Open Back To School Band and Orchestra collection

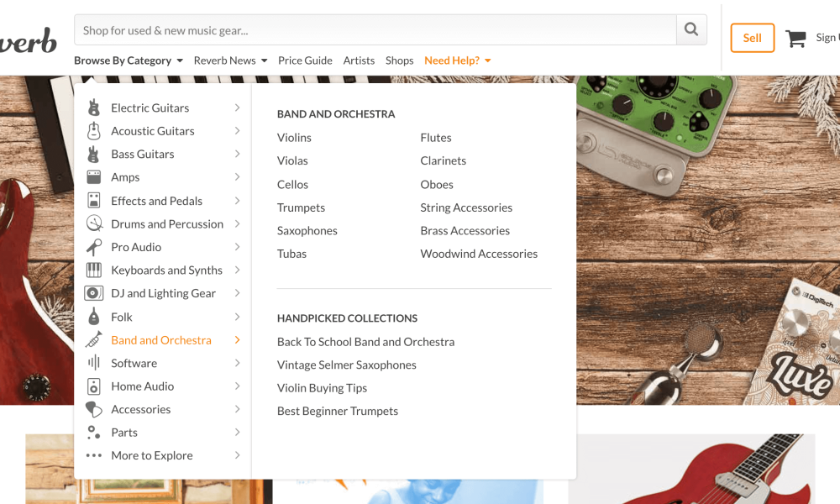click(x=366, y=342)
